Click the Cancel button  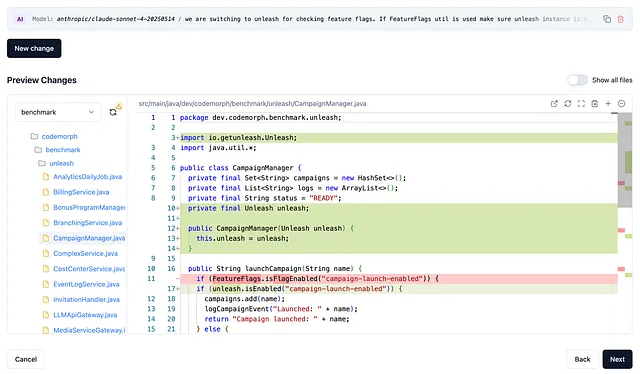[26, 359]
